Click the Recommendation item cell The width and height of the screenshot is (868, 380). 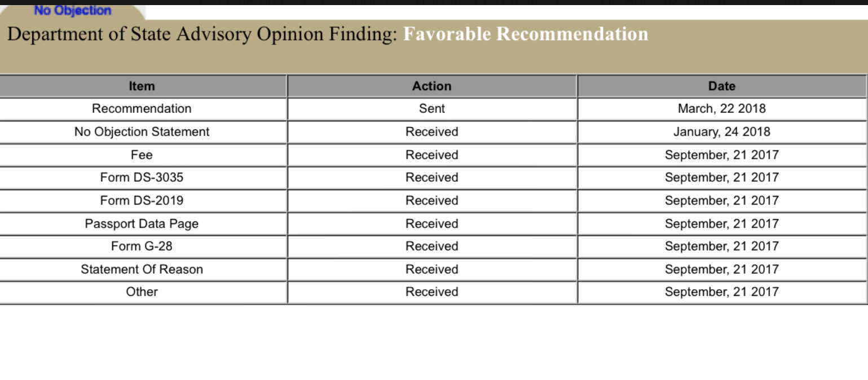point(142,108)
